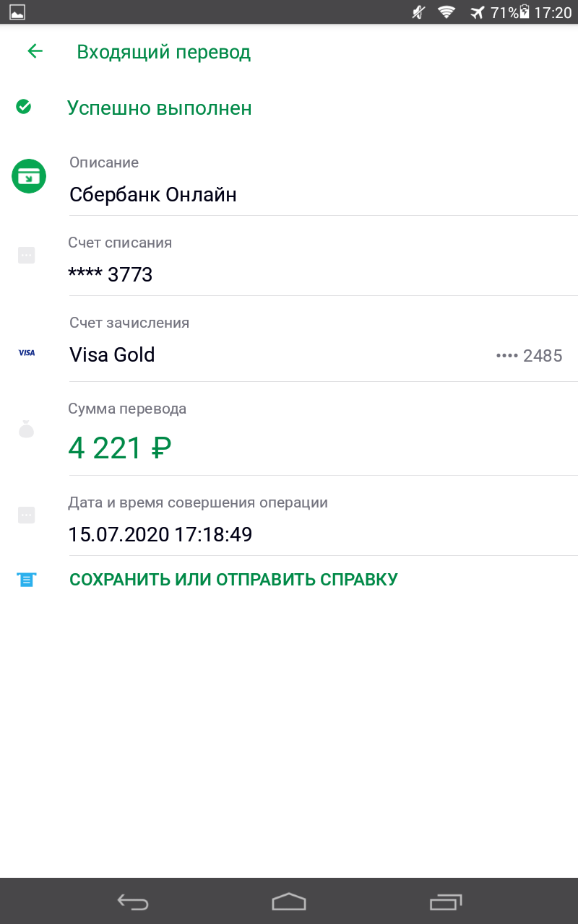
Task: Tap the Входящий перевод header title
Action: (164, 52)
